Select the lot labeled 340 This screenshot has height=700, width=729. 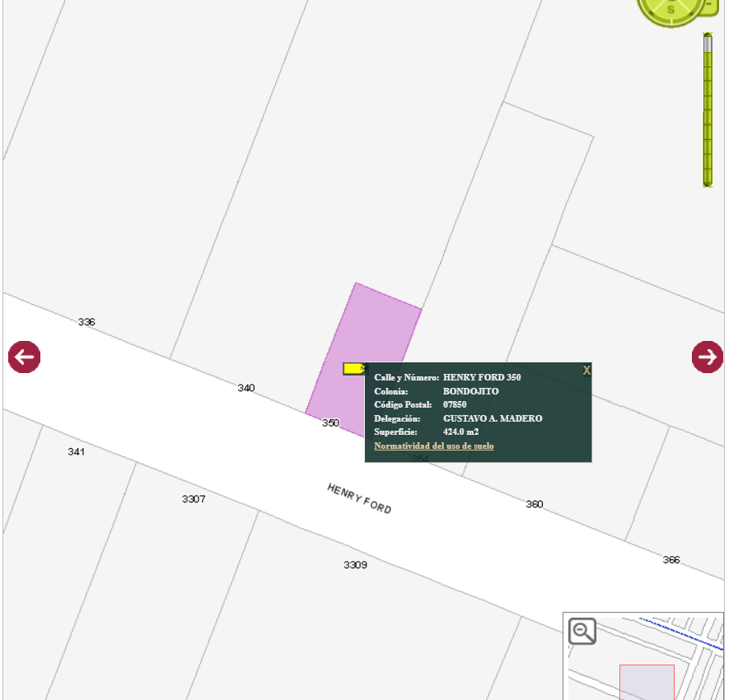pos(246,388)
